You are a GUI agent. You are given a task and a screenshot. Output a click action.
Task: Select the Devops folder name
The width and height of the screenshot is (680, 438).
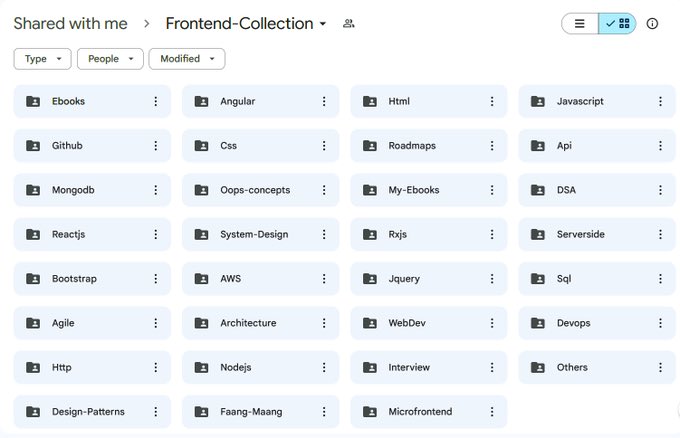[574, 323]
